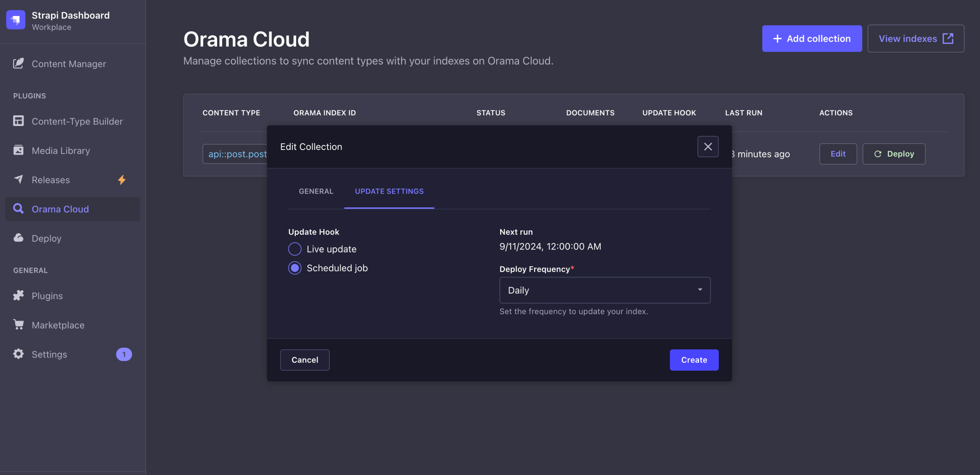Switch to GENERAL tab in modal

[x=316, y=191]
